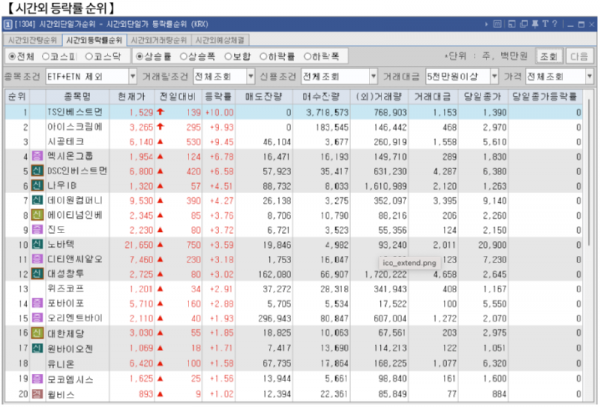Click the 21,650 price in 노바텍 row
The width and height of the screenshot is (600, 407).
(x=139, y=244)
